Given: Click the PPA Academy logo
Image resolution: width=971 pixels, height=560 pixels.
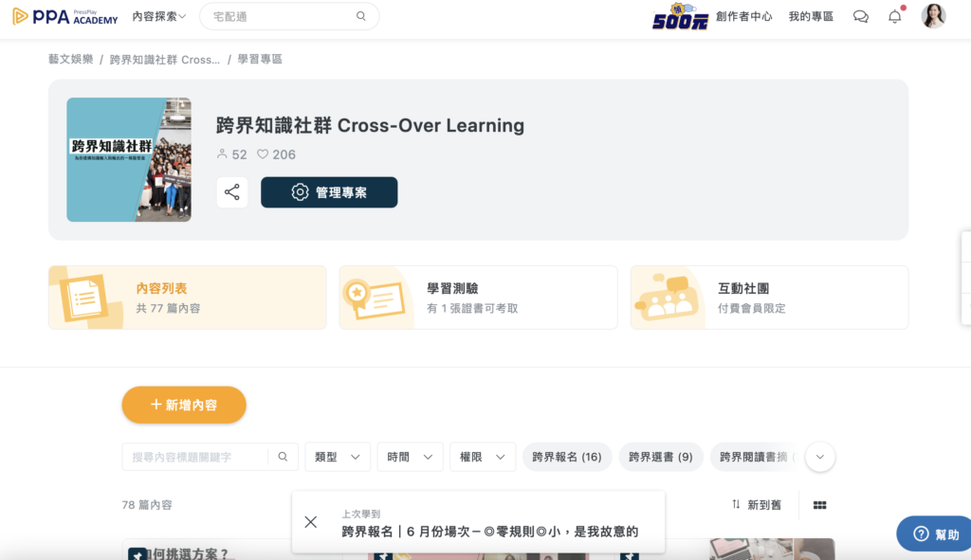Looking at the screenshot, I should [62, 17].
